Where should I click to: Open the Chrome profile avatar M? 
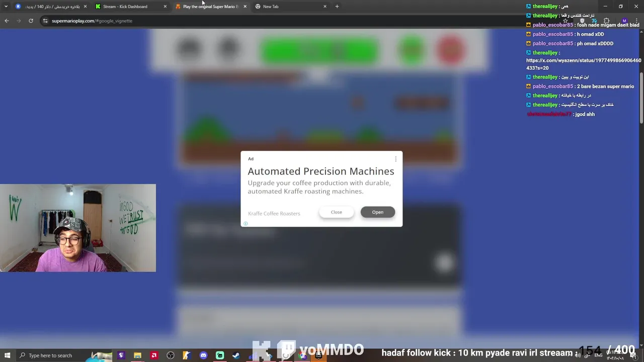(624, 21)
